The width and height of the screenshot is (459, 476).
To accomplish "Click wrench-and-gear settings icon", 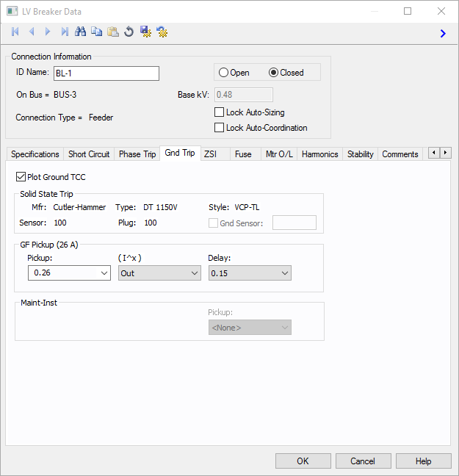I will (x=162, y=32).
